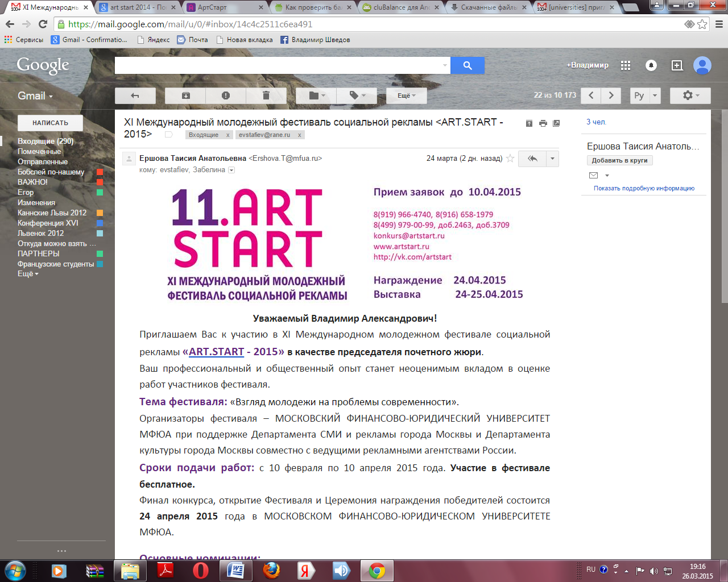
Task: Click the НАПИСАТЬ compose button
Action: 50,123
